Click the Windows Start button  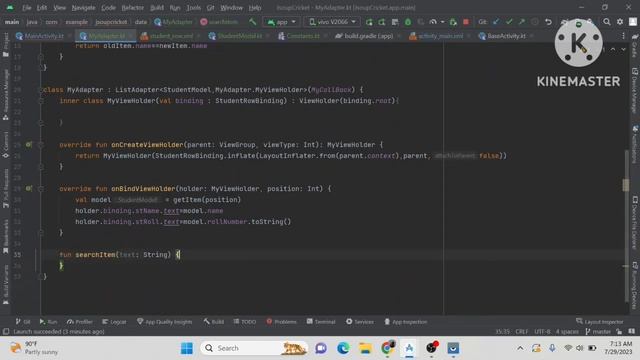[187, 348]
